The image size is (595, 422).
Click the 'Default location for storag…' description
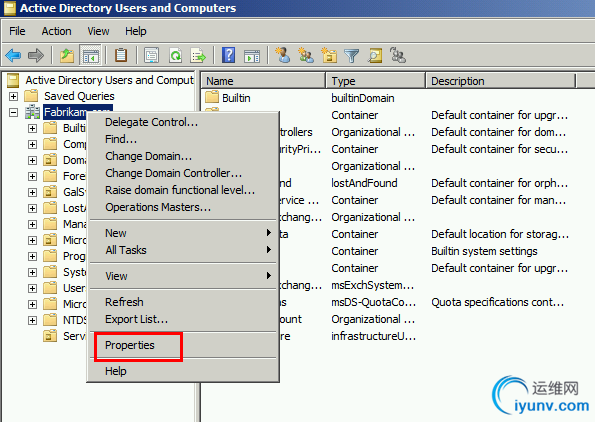click(x=500, y=234)
